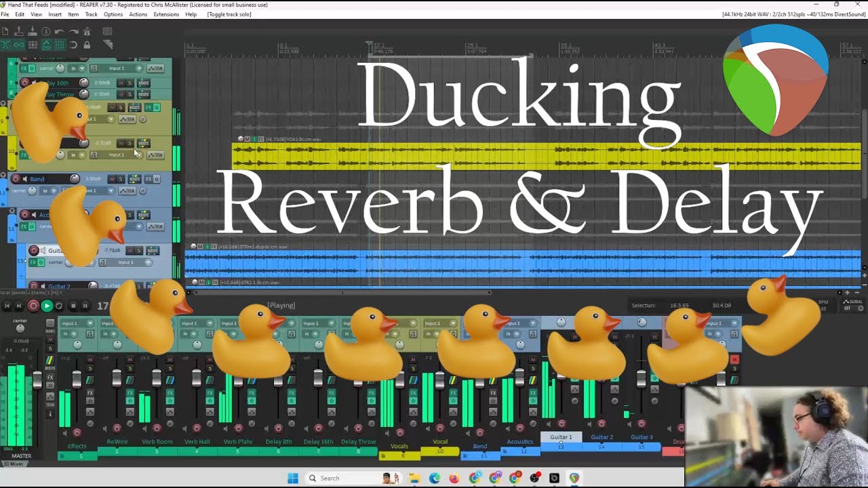The image size is (868, 488).
Task: Open File Explorer from the taskbar
Action: tap(414, 478)
